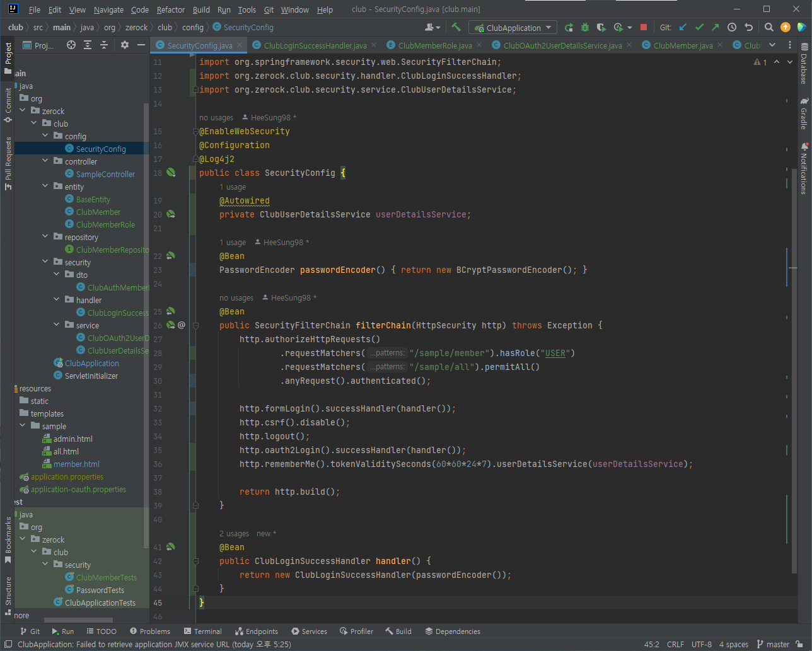
Task: Close the SecurityConfig.java tab
Action: (x=240, y=45)
